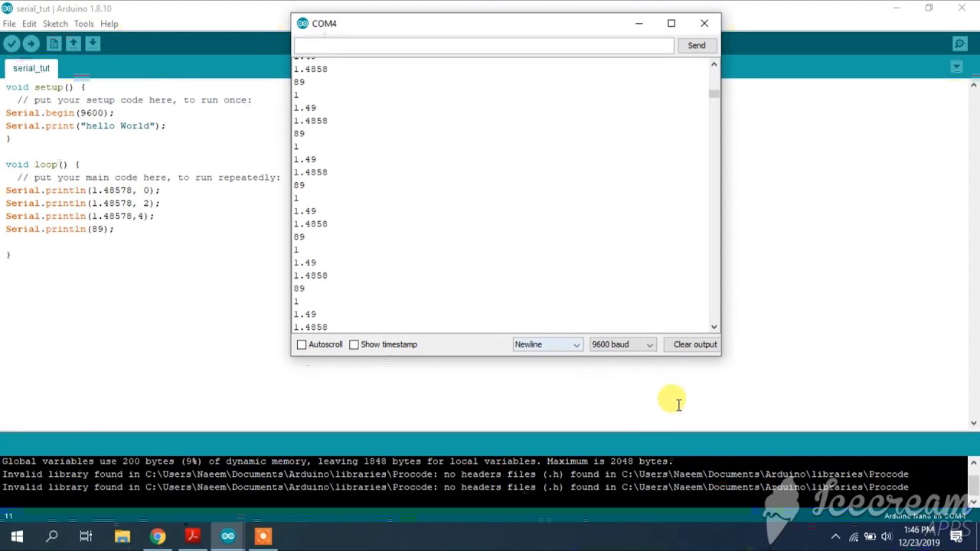This screenshot has width=980, height=551.
Task: Open Task View from the taskbar
Action: point(86,536)
